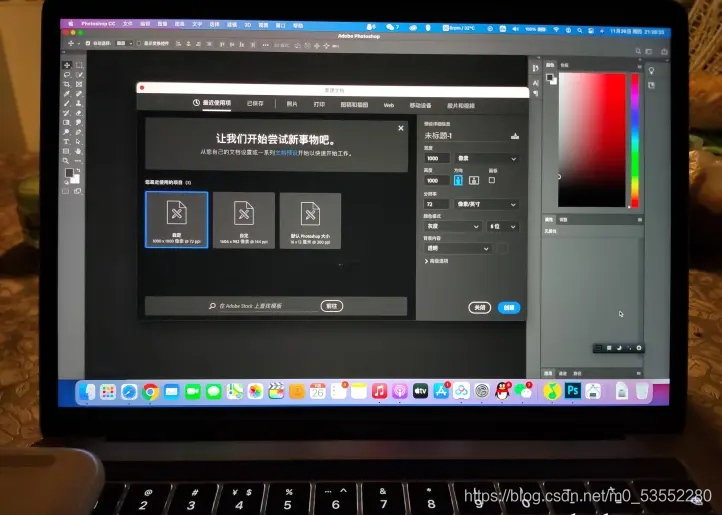
Task: Click the search magnifier in options bar
Action: point(638,51)
